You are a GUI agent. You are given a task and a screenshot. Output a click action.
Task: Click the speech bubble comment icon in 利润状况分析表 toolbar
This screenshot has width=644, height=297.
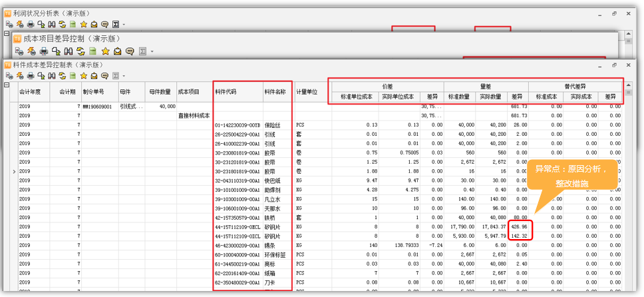pos(104,24)
